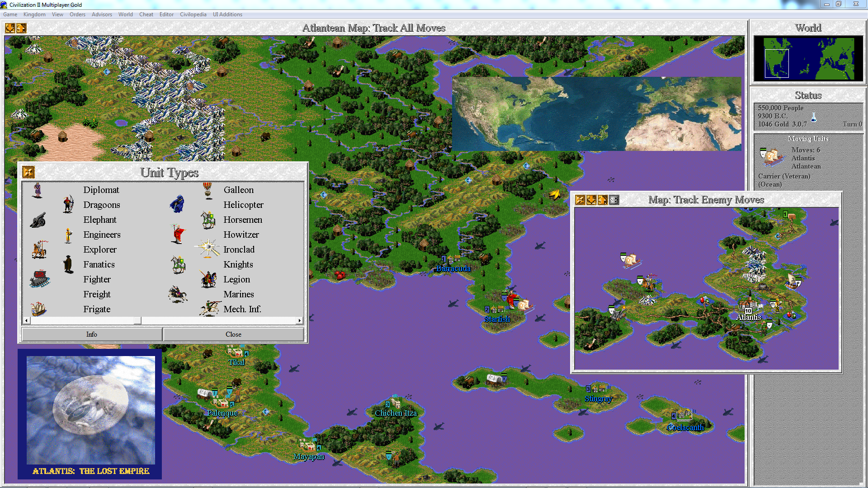Select the mounted lancer icon beside Explorer
Screen dimensions: 868x488
click(40, 249)
